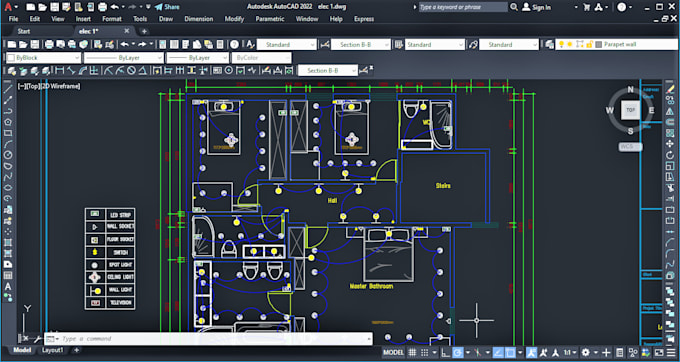Open the Layer Properties Manager icon
The height and width of the screenshot is (362, 680).
pos(549,44)
